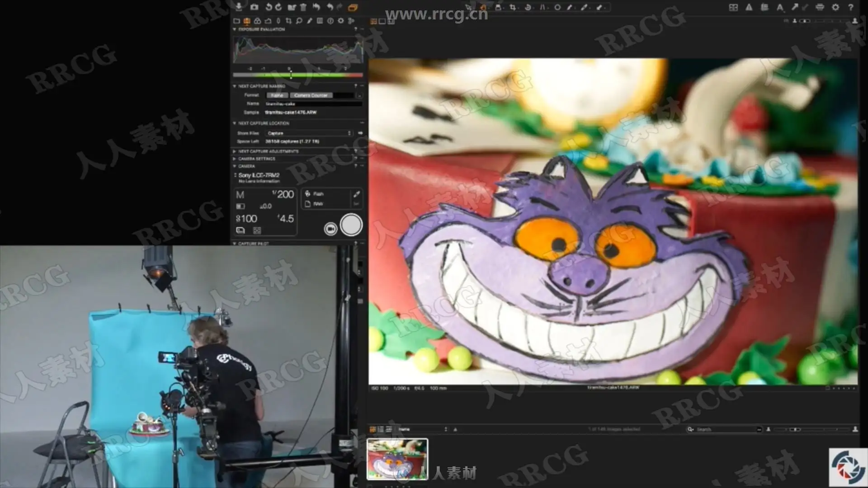The image size is (868, 488).
Task: Open the Color tool tab
Action: [x=257, y=21]
